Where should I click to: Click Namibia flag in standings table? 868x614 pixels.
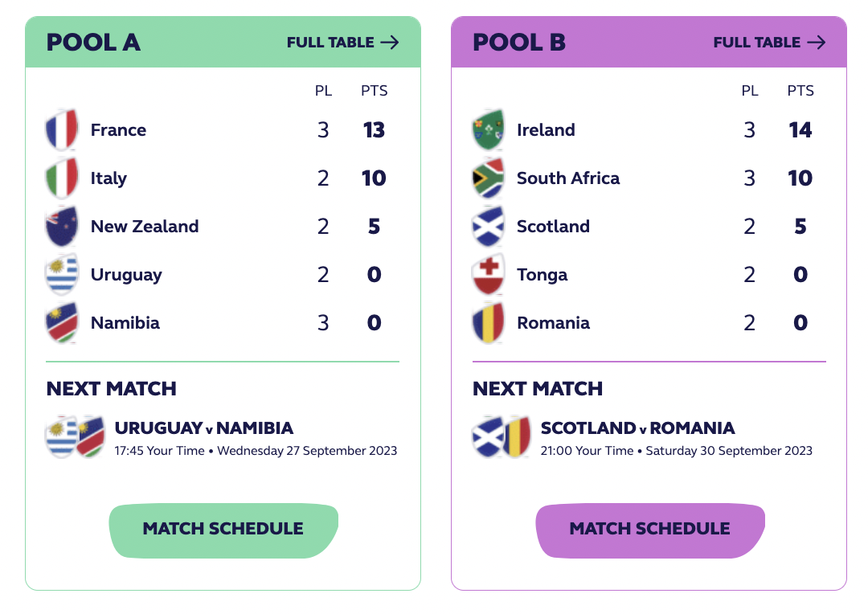[61, 323]
